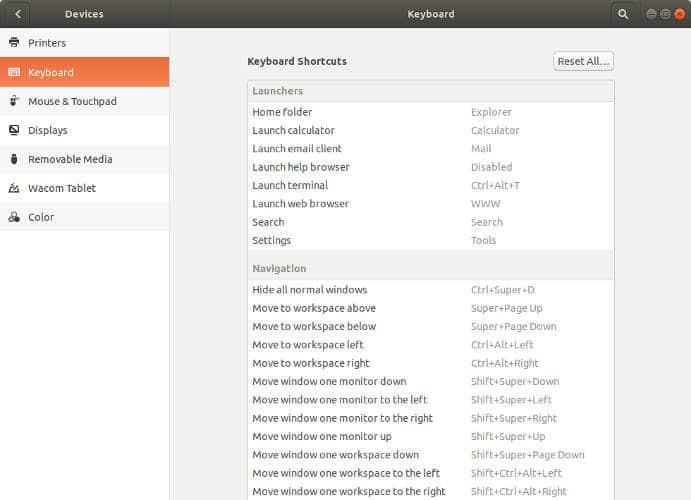
Task: Switch to the Displays settings panel
Action: pos(48,130)
